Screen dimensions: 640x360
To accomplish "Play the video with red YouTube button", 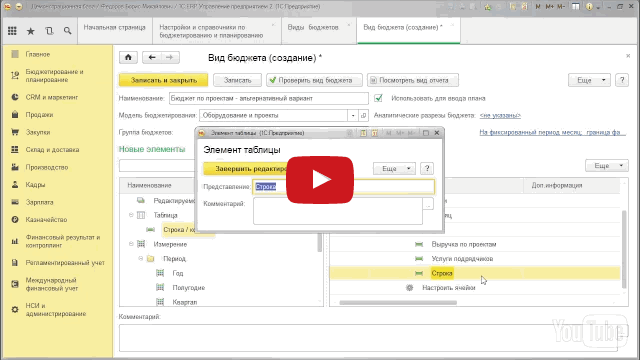I will (320, 180).
